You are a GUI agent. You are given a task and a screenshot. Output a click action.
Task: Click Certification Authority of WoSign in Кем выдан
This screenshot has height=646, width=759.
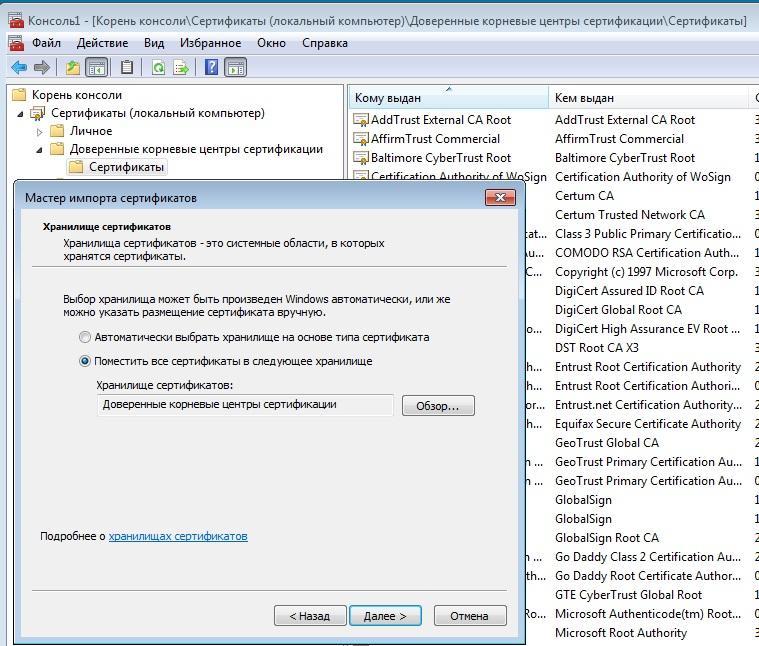pyautogui.click(x=643, y=177)
